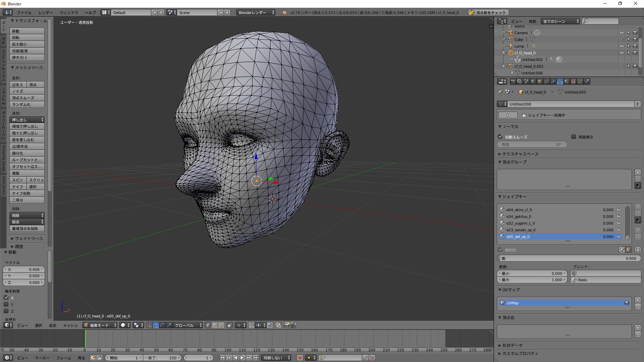Hide cf_O_head_0 via eye icon in outliner
The height and width of the screenshot is (362, 644).
click(x=622, y=53)
